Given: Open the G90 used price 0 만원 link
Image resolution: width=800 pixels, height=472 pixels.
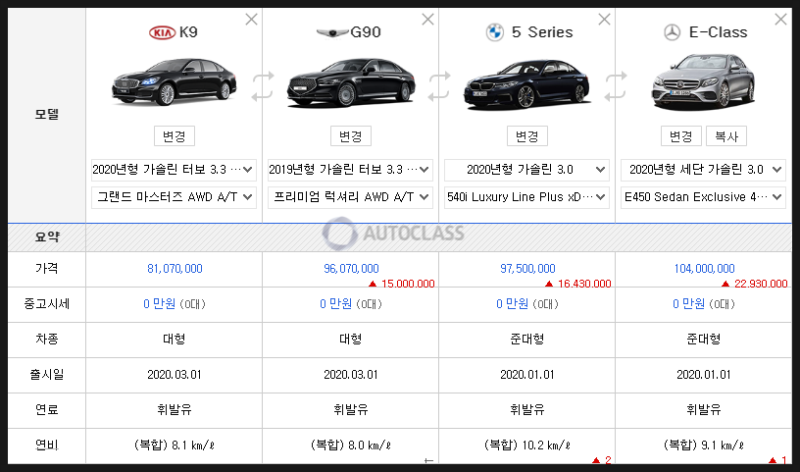Looking at the screenshot, I should pyautogui.click(x=335, y=304).
